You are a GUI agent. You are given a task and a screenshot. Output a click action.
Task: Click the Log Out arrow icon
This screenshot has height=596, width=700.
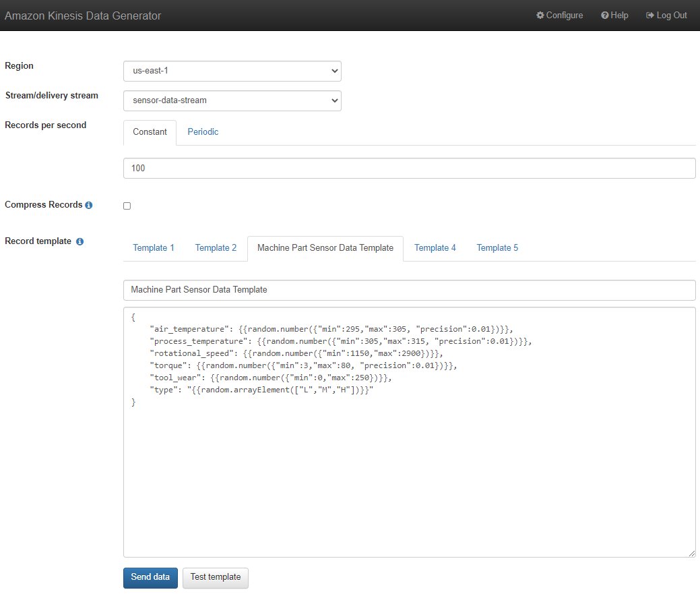(650, 16)
